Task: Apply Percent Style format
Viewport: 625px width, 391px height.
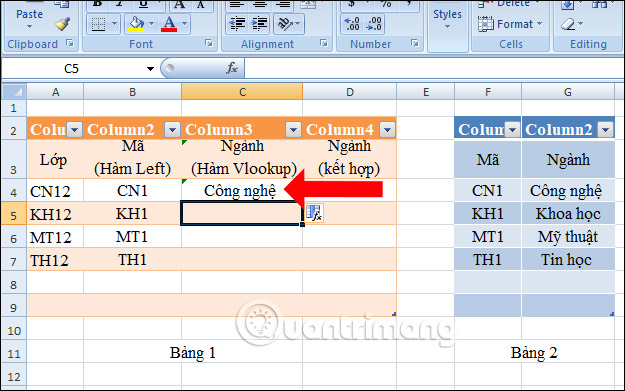Action: click(385, 4)
